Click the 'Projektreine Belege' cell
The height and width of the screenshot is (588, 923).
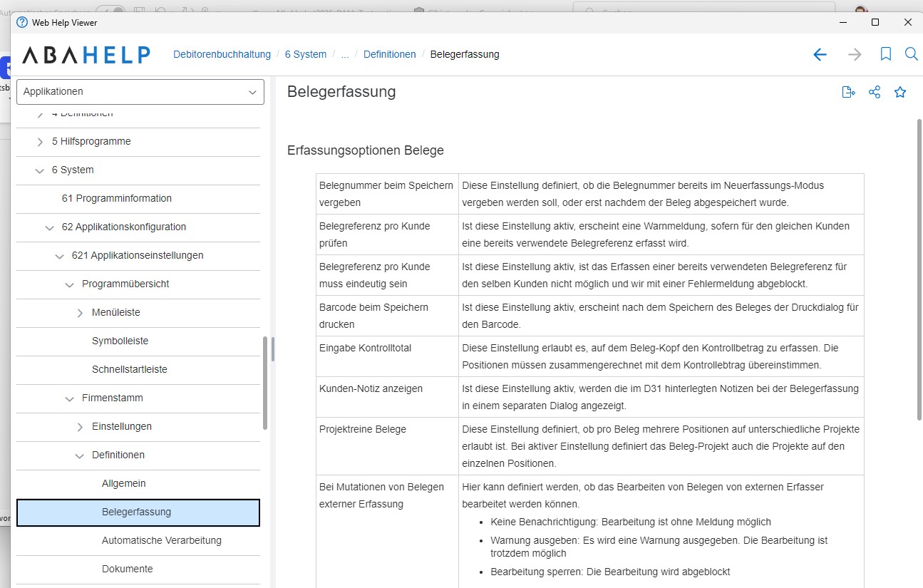pyautogui.click(x=387, y=446)
